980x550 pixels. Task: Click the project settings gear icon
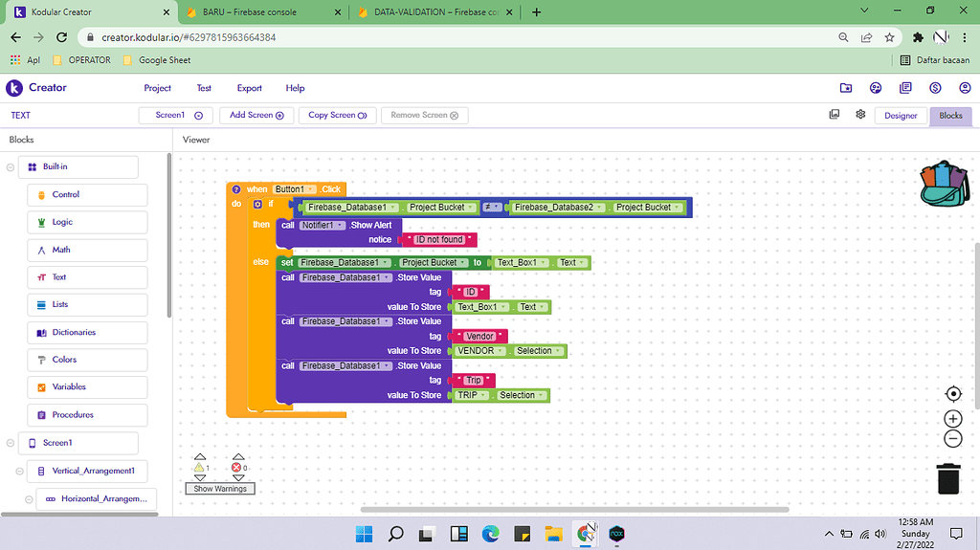click(x=860, y=115)
